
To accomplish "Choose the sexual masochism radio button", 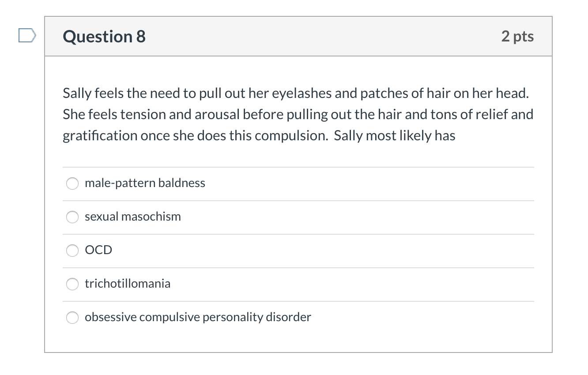I will 72,217.
